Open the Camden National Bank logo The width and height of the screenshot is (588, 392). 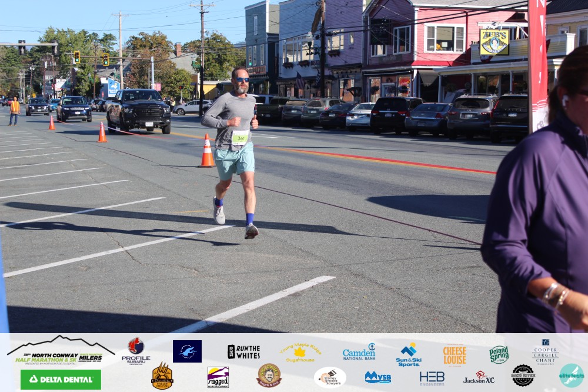(x=359, y=352)
